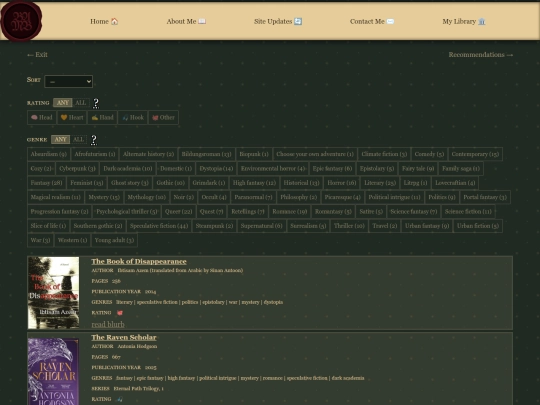This screenshot has height=405, width=540.
Task: Filter by Dark academia genre
Action: click(128, 168)
